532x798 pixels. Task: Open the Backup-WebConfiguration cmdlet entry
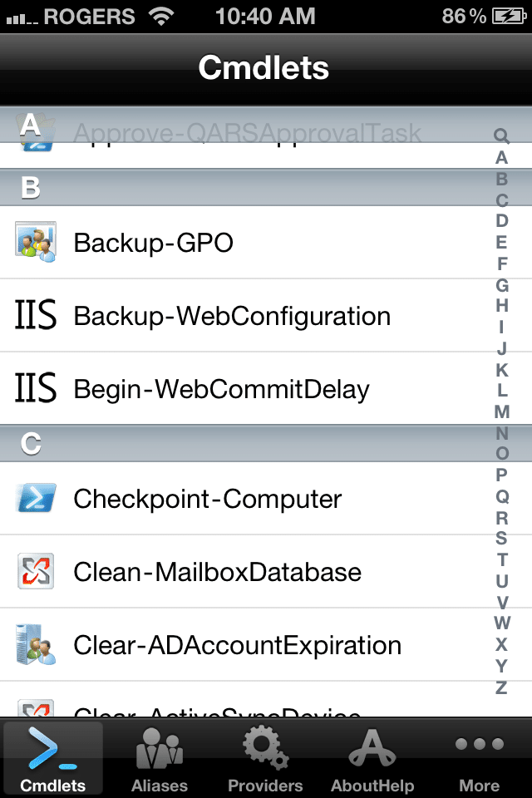[x=232, y=316]
